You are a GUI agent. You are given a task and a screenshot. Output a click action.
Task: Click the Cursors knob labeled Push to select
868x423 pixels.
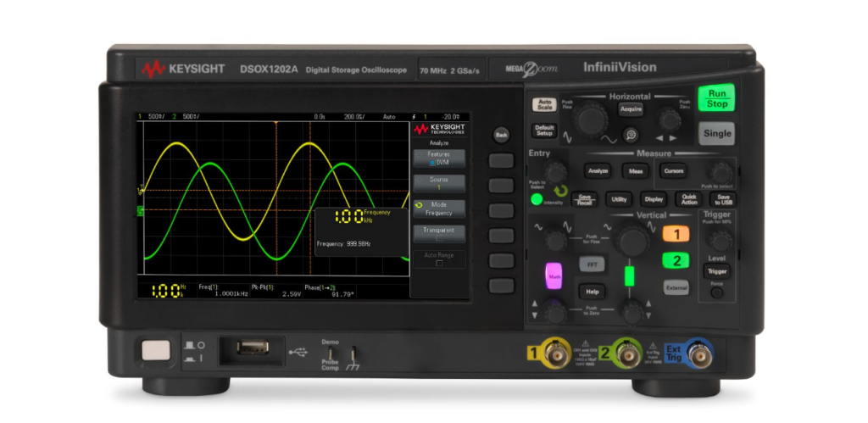[722, 173]
